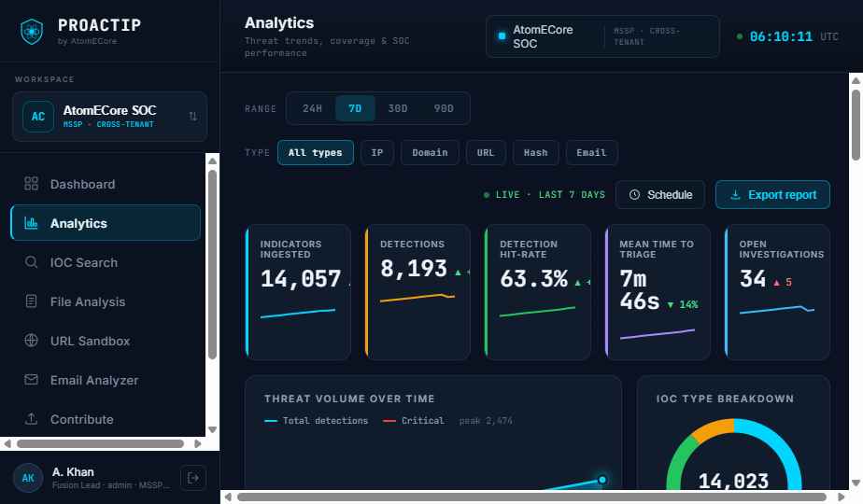Set range to 30D
863x504 pixels.
tap(397, 108)
